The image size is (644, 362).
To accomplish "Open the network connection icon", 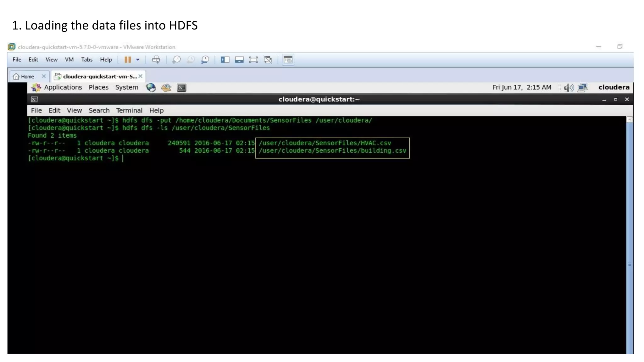I will pos(583,87).
